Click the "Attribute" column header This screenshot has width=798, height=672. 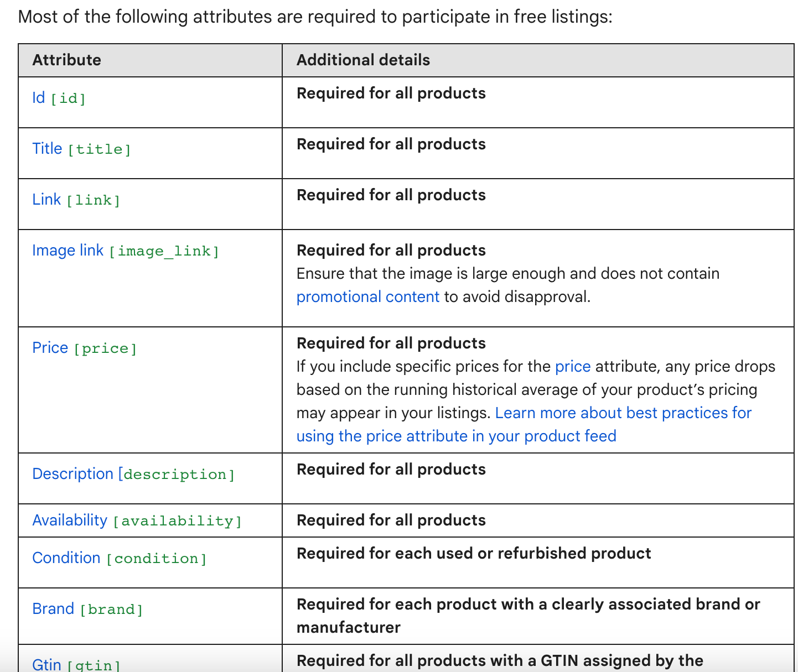coord(67,60)
